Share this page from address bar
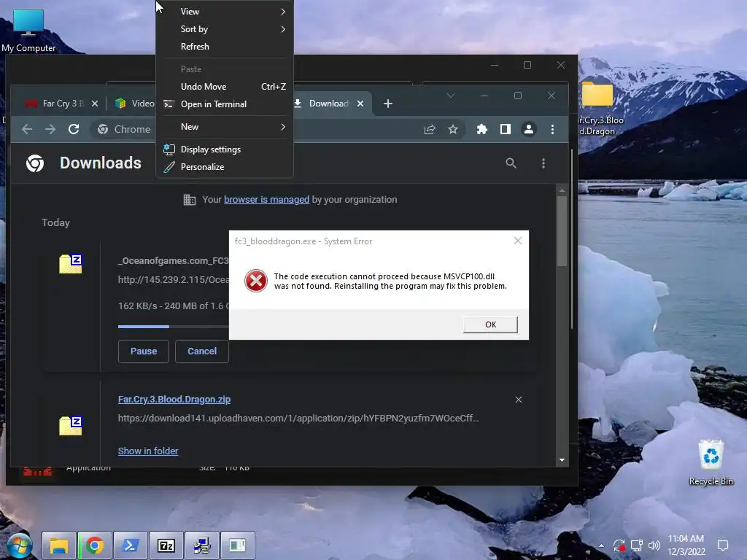Screen dimensions: 747x560 [430, 129]
